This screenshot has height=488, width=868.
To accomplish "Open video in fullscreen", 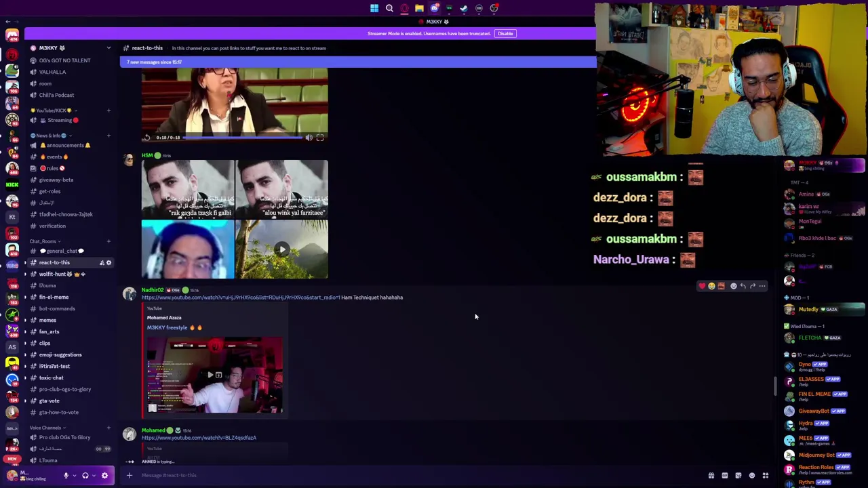I will coord(320,138).
